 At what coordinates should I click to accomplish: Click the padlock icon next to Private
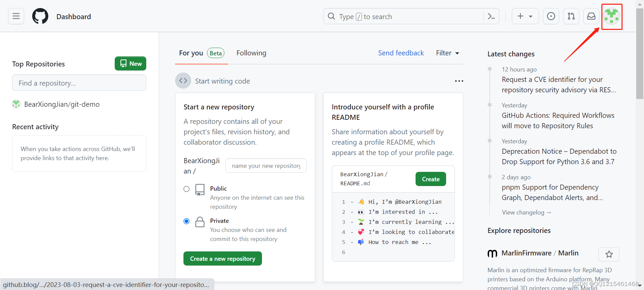click(200, 222)
